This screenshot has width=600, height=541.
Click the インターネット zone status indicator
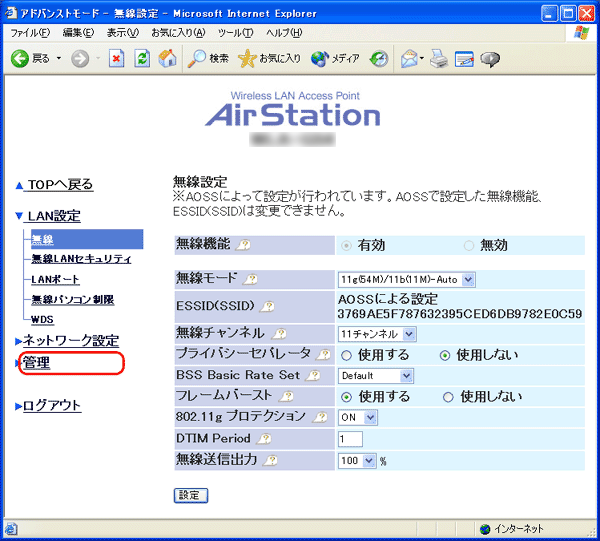512,529
